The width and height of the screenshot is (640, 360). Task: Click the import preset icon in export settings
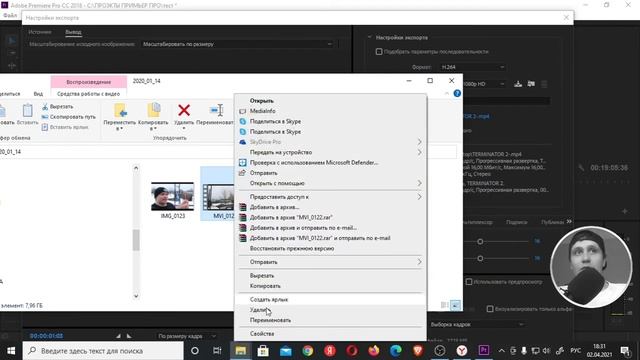pyautogui.click(x=531, y=84)
